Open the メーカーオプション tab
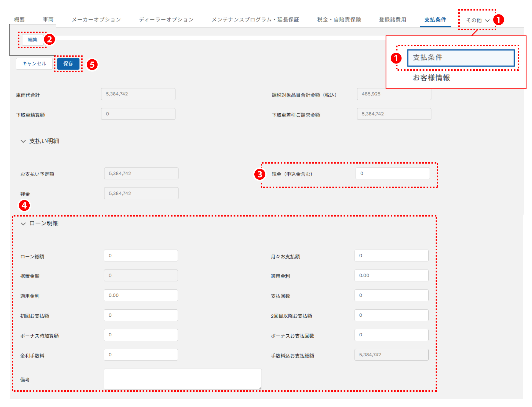The width and height of the screenshot is (532, 407). pyautogui.click(x=96, y=20)
